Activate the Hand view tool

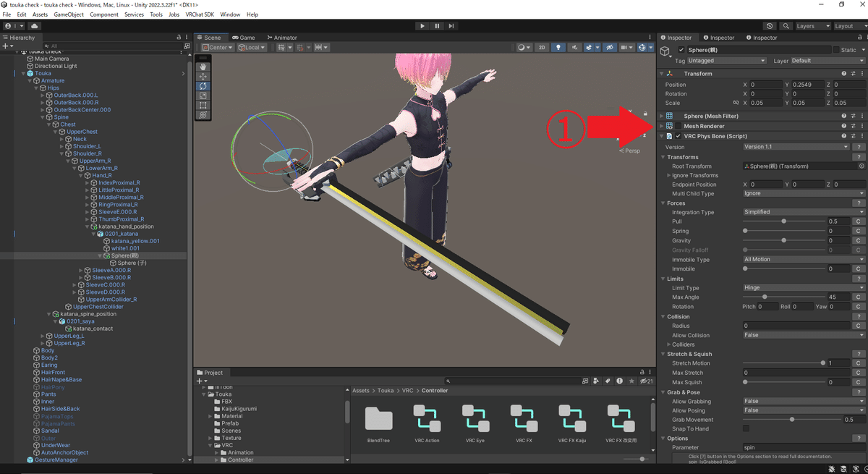point(203,67)
